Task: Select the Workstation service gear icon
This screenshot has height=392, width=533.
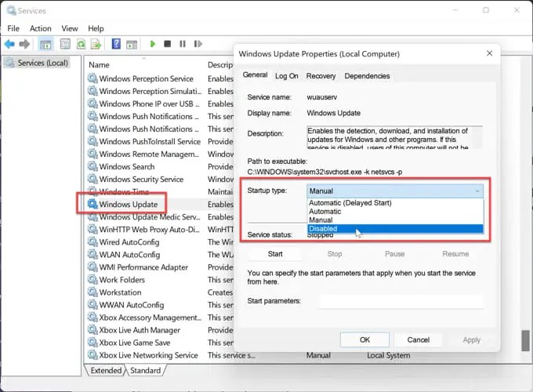Action: point(92,292)
